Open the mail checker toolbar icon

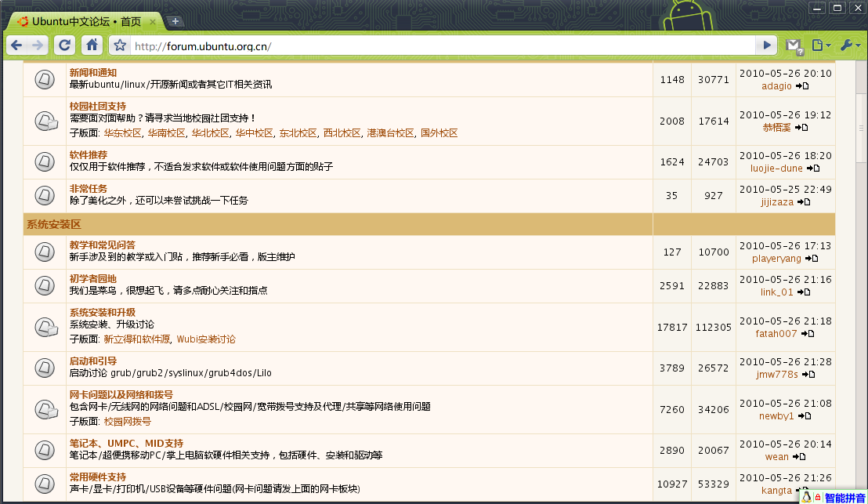click(794, 46)
